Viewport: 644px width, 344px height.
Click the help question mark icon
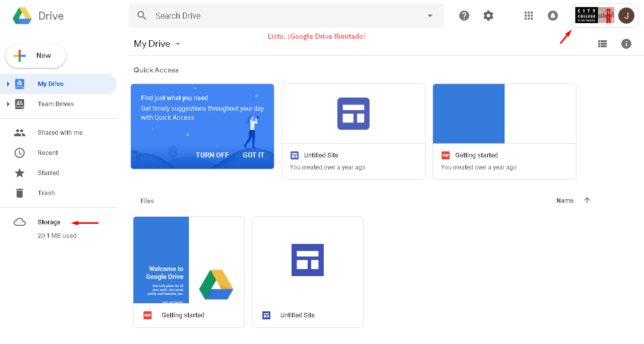464,16
